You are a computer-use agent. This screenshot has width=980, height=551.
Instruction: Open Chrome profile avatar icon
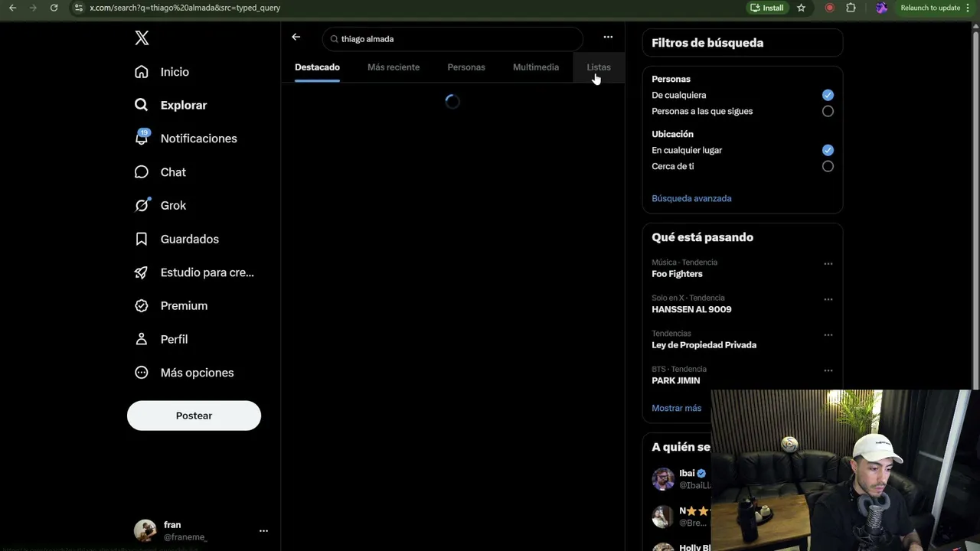pyautogui.click(x=881, y=8)
